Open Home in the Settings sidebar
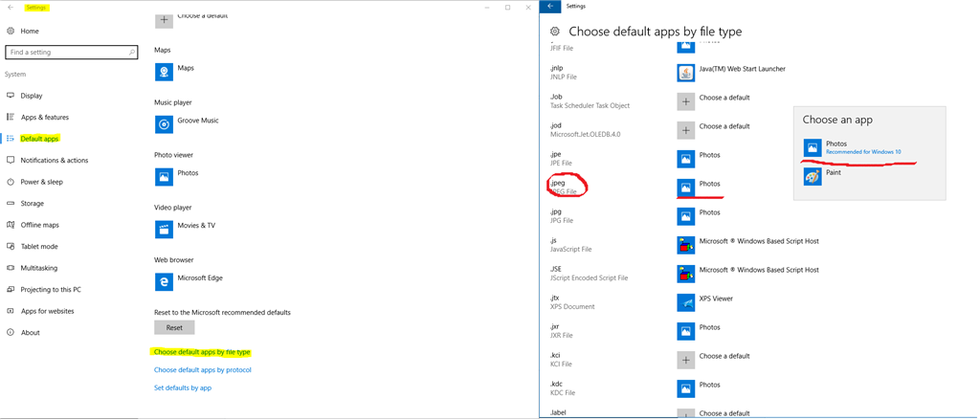 point(30,31)
